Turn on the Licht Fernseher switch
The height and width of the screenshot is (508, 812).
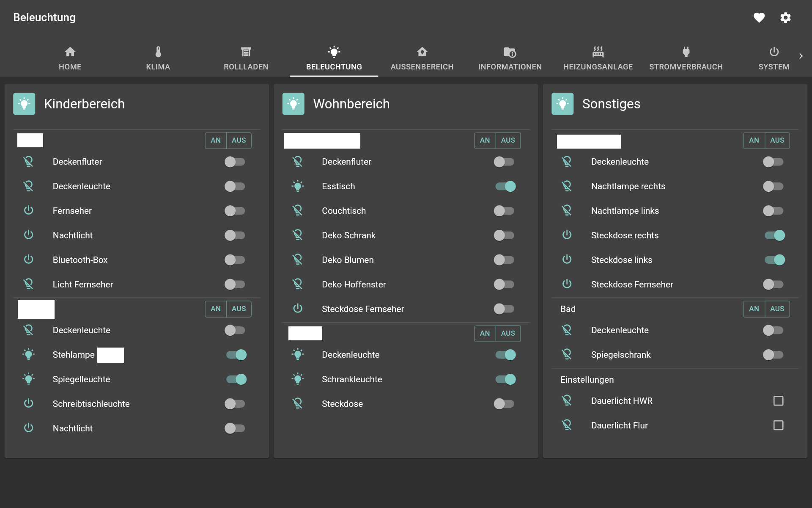click(x=235, y=284)
